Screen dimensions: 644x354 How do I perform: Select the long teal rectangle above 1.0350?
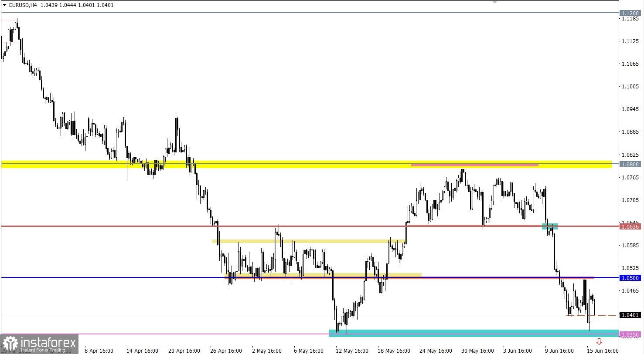[x=474, y=333]
